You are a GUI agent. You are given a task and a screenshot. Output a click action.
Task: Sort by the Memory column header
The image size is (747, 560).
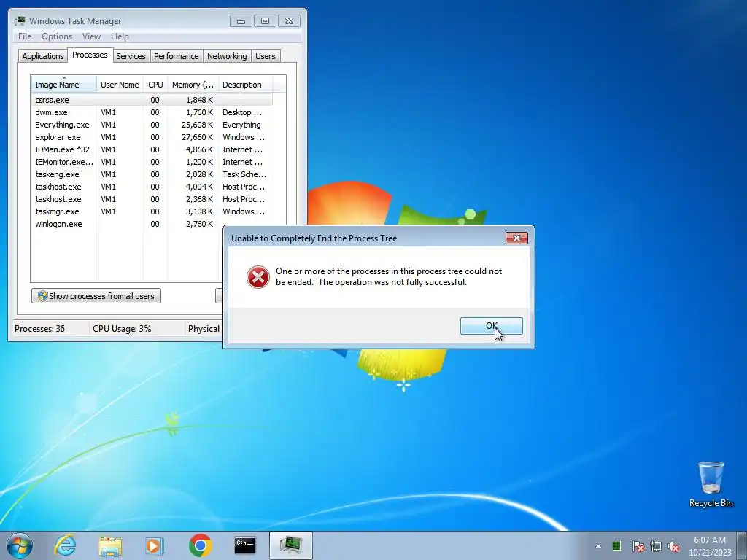point(193,85)
